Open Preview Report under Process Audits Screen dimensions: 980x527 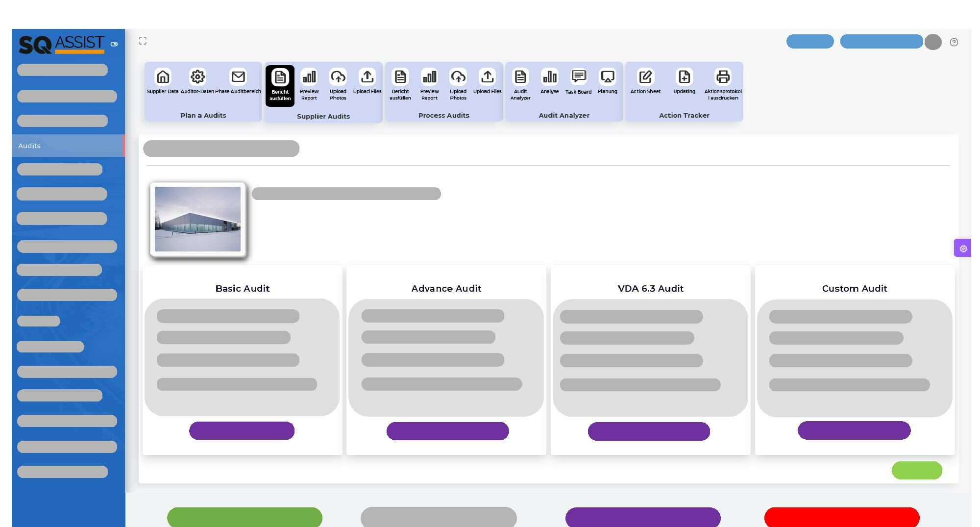coord(429,85)
